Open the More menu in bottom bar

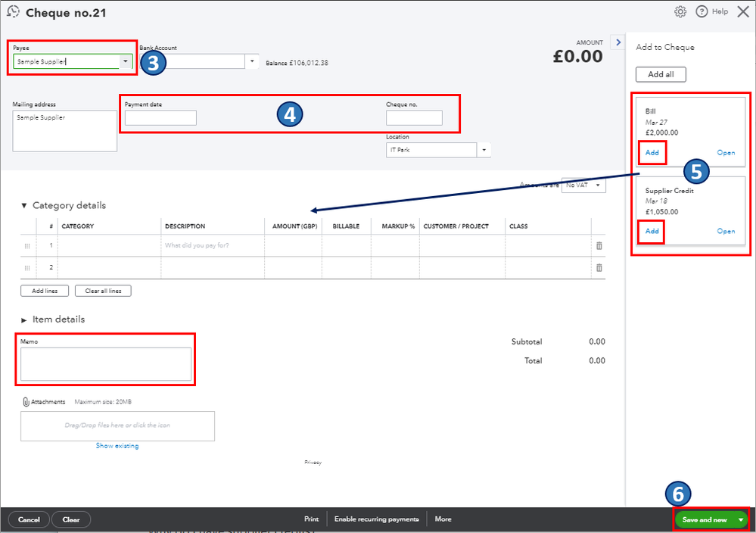[443, 519]
